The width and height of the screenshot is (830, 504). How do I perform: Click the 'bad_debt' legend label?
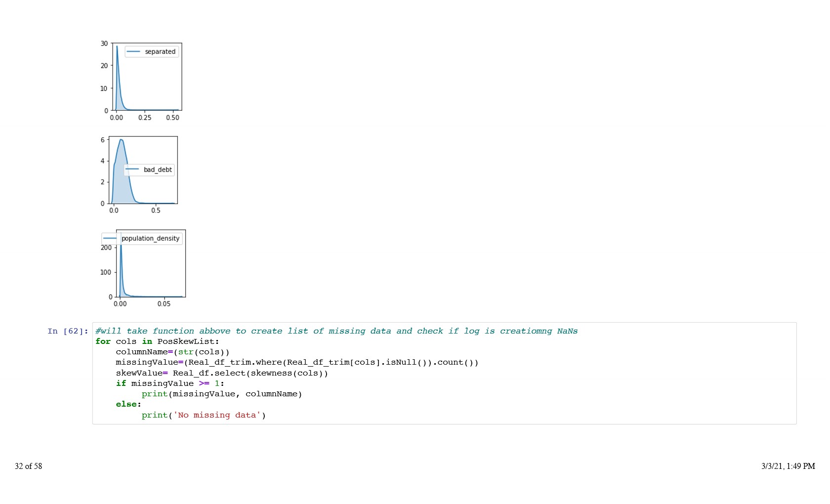158,169
